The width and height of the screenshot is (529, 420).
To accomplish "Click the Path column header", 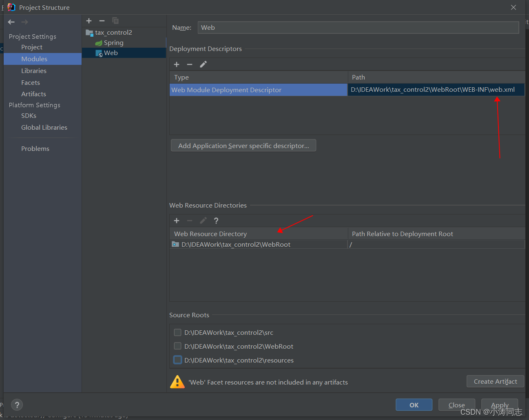I will (436, 77).
